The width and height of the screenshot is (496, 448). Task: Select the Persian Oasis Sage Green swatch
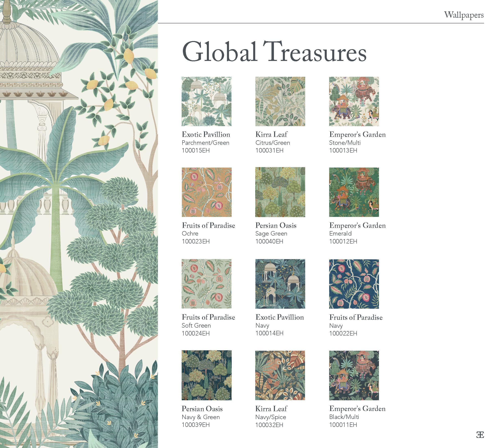pyautogui.click(x=280, y=192)
